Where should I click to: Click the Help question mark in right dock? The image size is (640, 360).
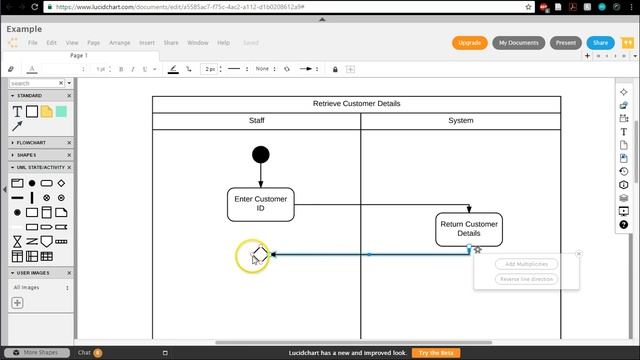(624, 224)
